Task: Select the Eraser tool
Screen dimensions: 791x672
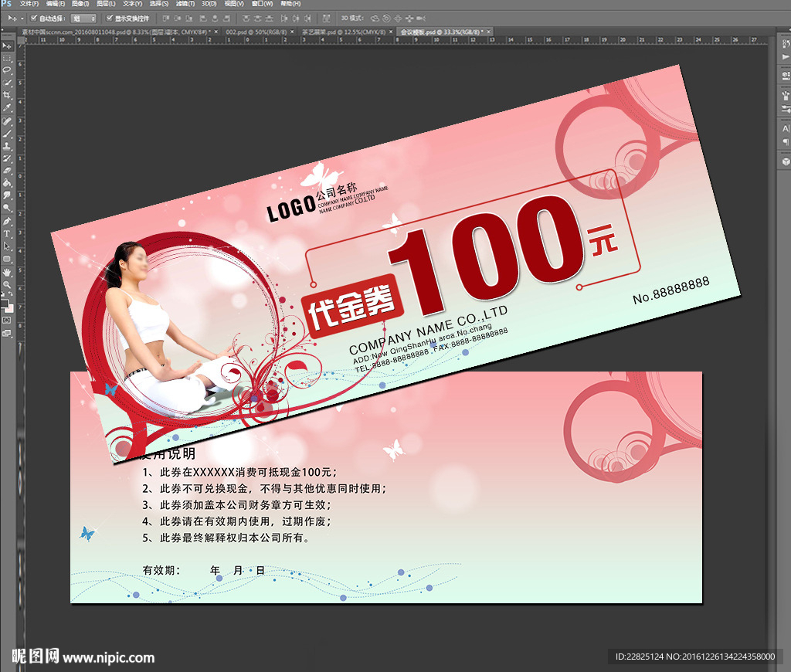Action: [x=7, y=171]
